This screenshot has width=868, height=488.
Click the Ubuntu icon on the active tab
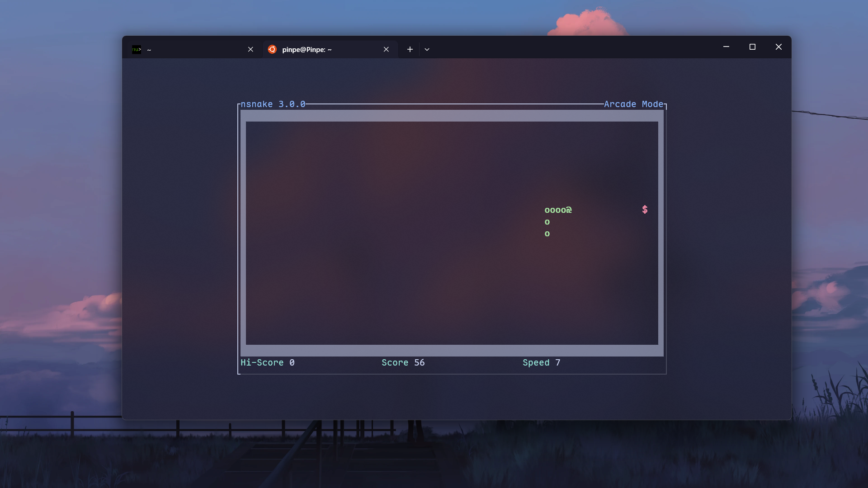point(272,49)
